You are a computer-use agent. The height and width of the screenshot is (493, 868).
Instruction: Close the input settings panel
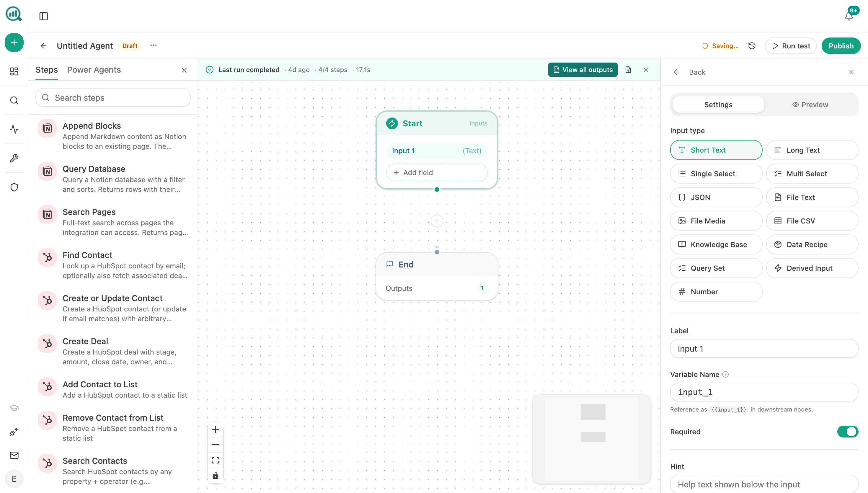tap(851, 72)
